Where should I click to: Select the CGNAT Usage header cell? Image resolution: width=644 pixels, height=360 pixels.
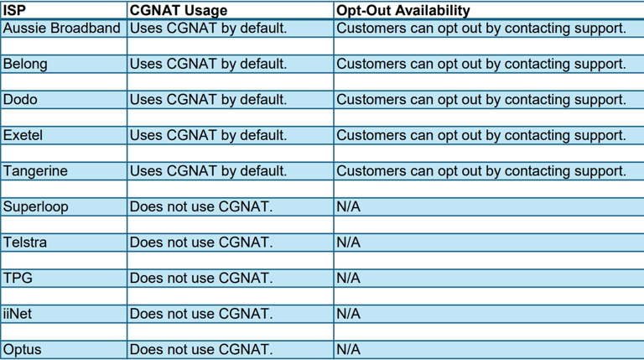[229, 10]
